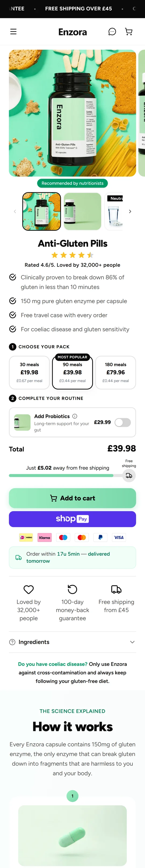This screenshot has width=145, height=868.
Task: Open the hamburger menu
Action: point(13,32)
